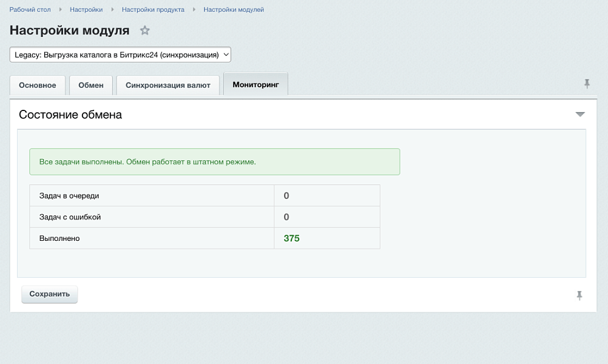The image size is (608, 364).
Task: Click the pin icon beside the tabs row
Action: pos(587,84)
